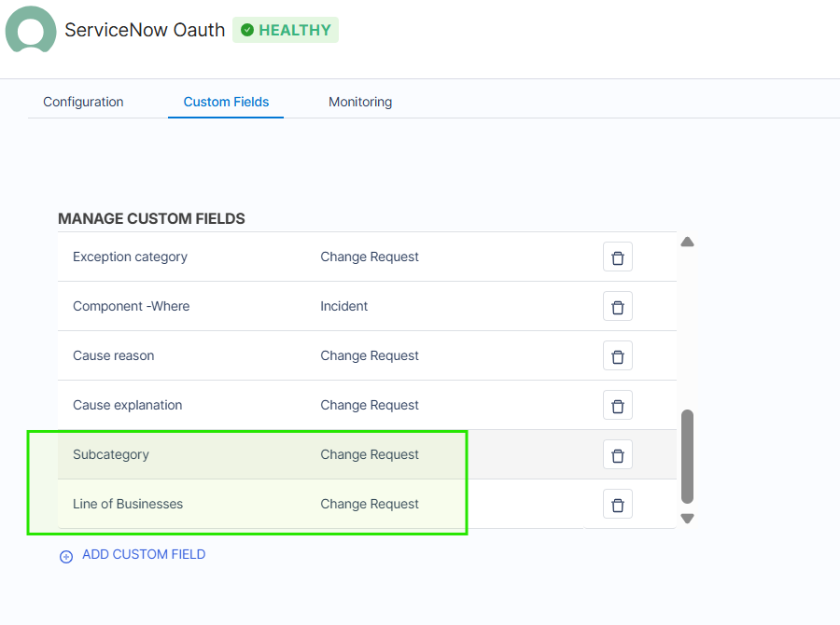Click Change Request in Line of Businesses row
Image resolution: width=840 pixels, height=625 pixels.
click(x=370, y=504)
